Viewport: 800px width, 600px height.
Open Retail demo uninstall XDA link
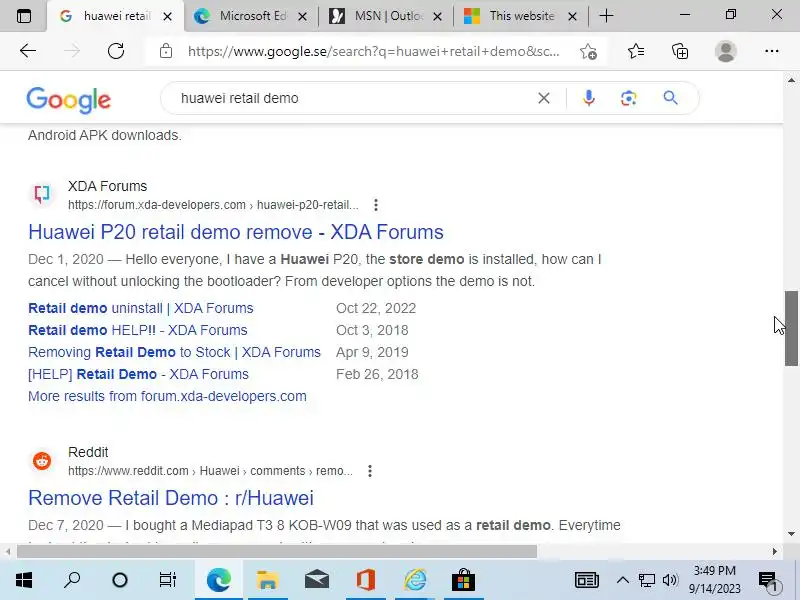coord(141,308)
